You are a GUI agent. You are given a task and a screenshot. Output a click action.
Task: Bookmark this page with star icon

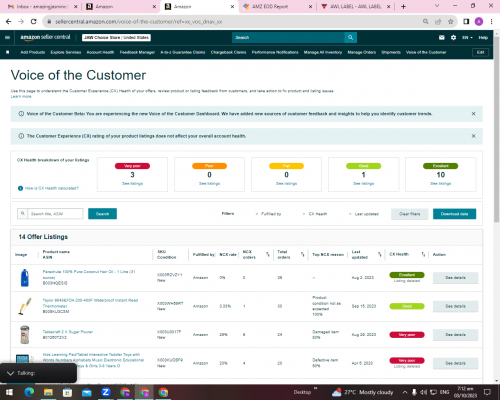(x=451, y=21)
